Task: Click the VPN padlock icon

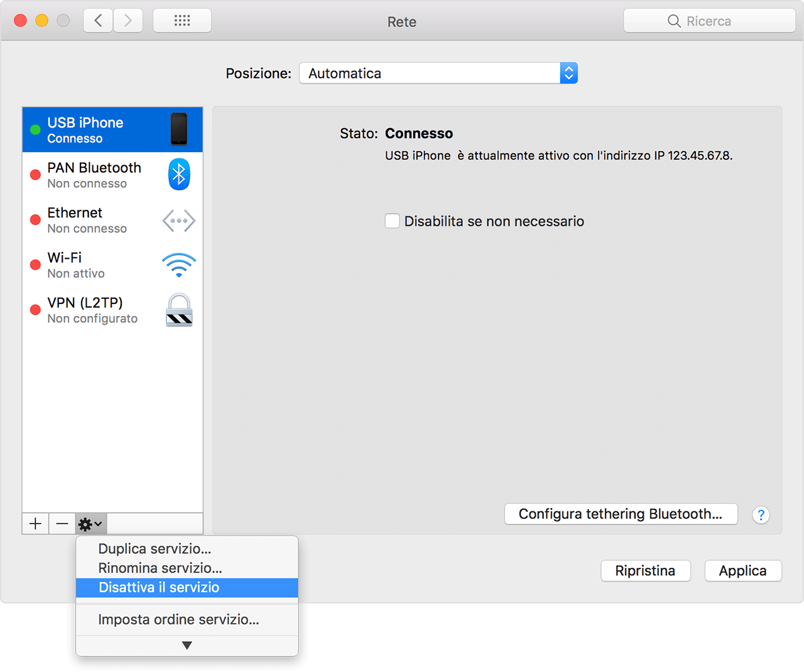Action: tap(179, 310)
